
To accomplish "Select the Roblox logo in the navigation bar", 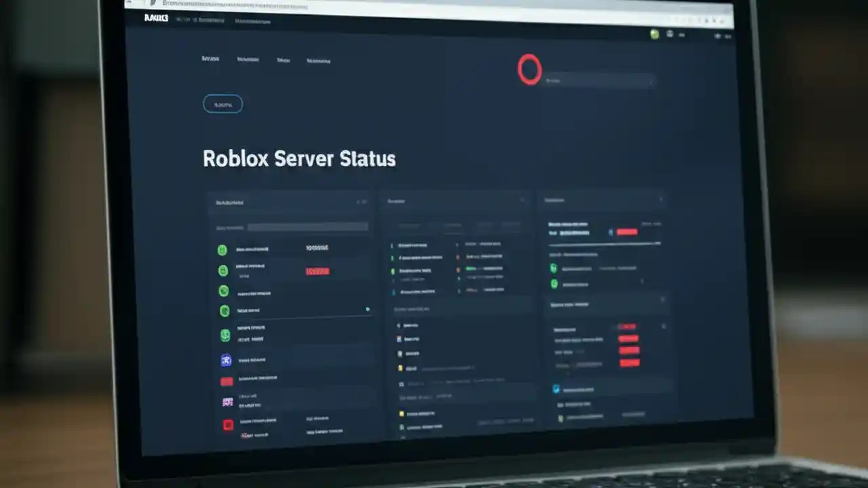I will click(x=157, y=18).
